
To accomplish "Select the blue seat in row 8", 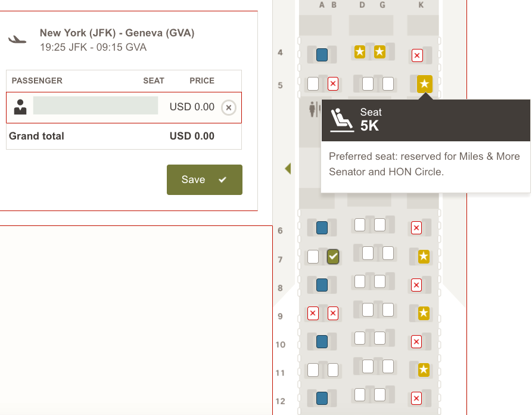I will click(x=322, y=285).
